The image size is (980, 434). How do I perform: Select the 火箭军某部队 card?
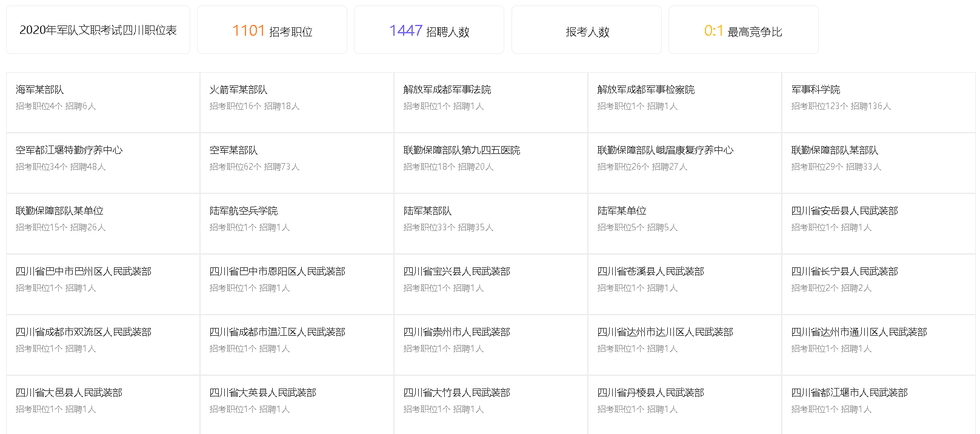point(296,102)
